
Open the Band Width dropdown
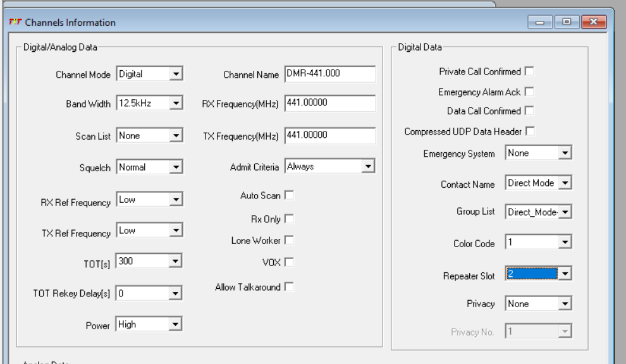(x=176, y=104)
